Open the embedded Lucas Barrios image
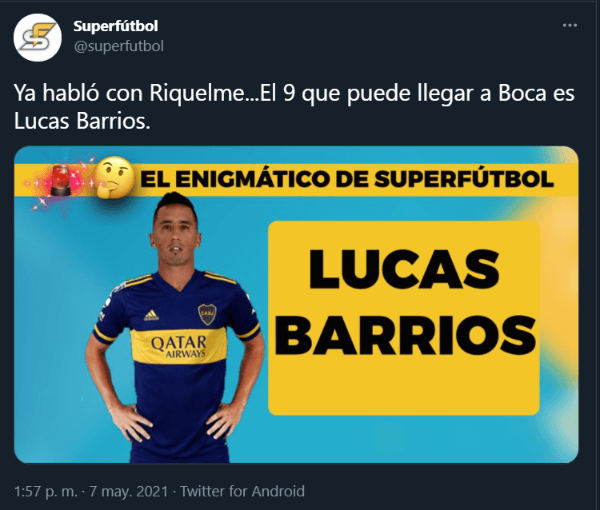Viewport: 600px width, 510px height. (296, 305)
